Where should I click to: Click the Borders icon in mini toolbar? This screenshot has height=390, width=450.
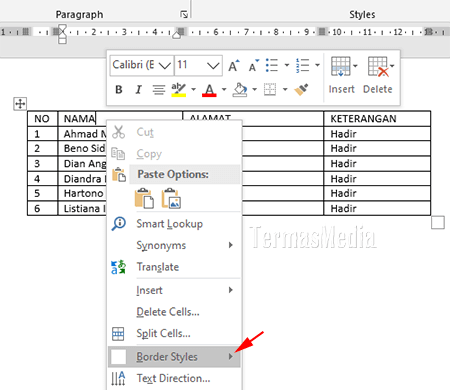tap(270, 89)
